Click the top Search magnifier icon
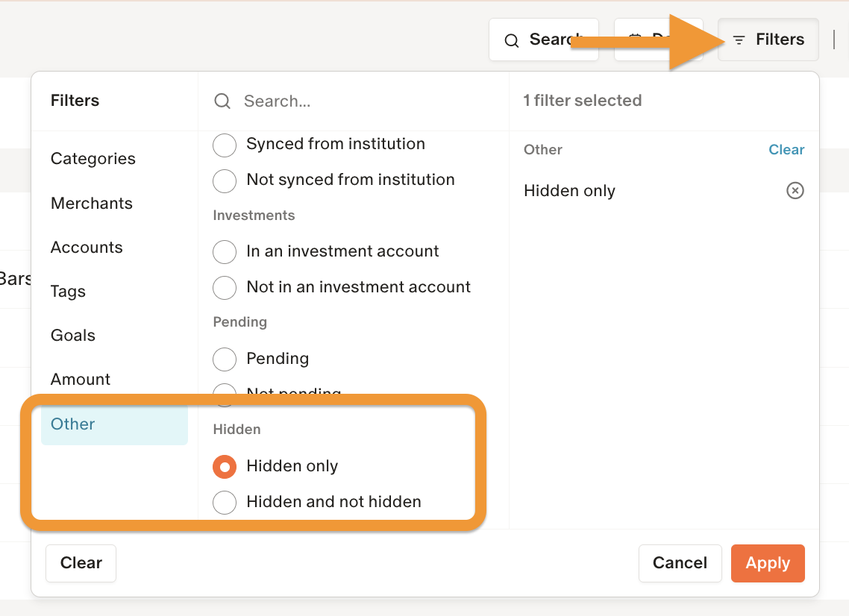Screen dimensions: 849x616 click(512, 40)
